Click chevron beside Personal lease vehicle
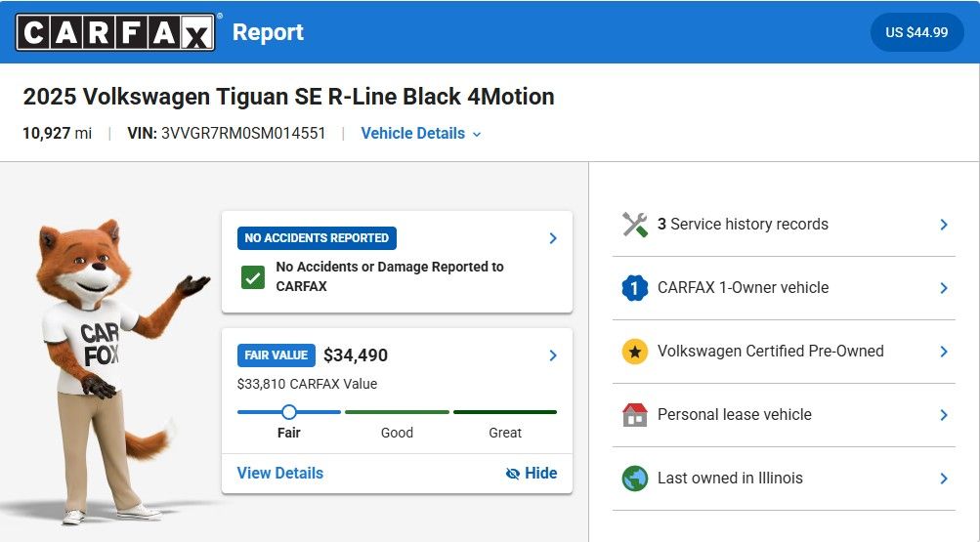980x542 pixels. [x=944, y=415]
